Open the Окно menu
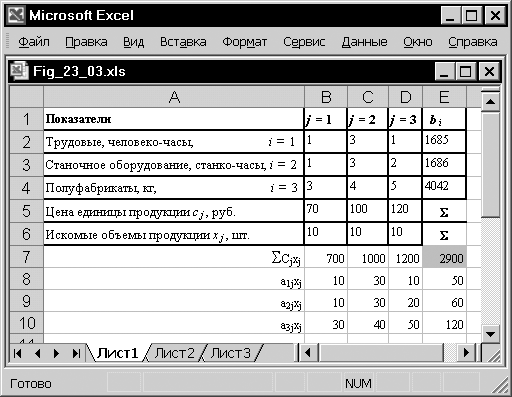This screenshot has width=512, height=397. coord(418,42)
